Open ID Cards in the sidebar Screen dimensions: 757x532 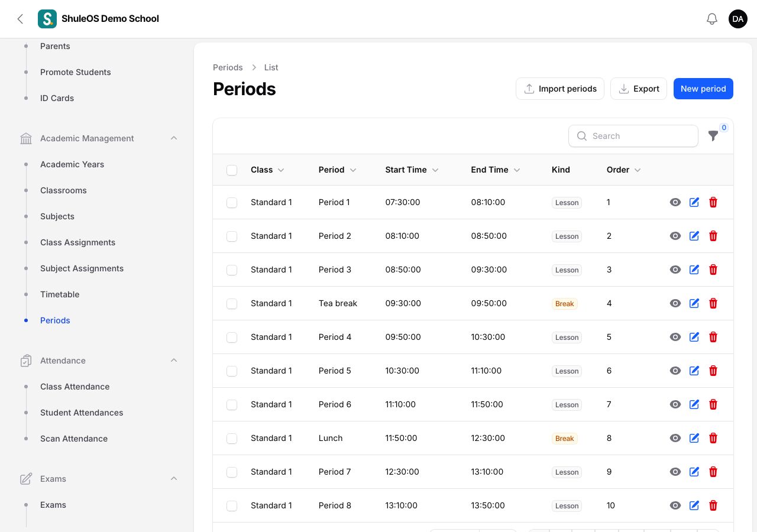[57, 98]
